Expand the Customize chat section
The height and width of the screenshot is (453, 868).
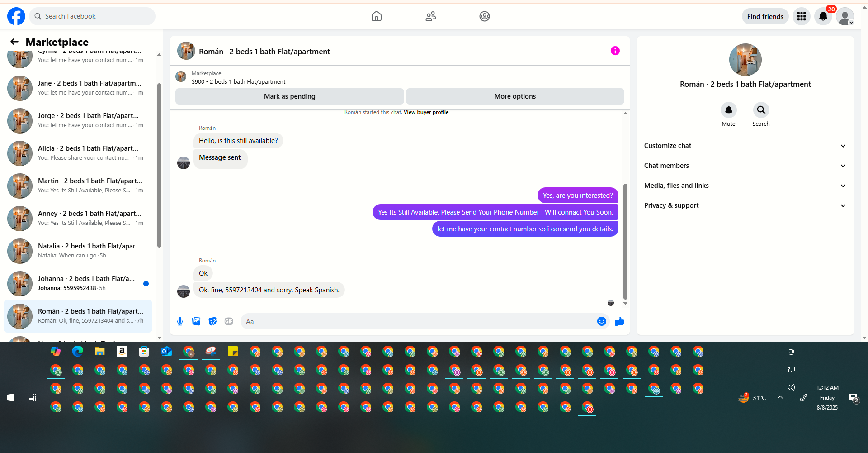tap(745, 146)
